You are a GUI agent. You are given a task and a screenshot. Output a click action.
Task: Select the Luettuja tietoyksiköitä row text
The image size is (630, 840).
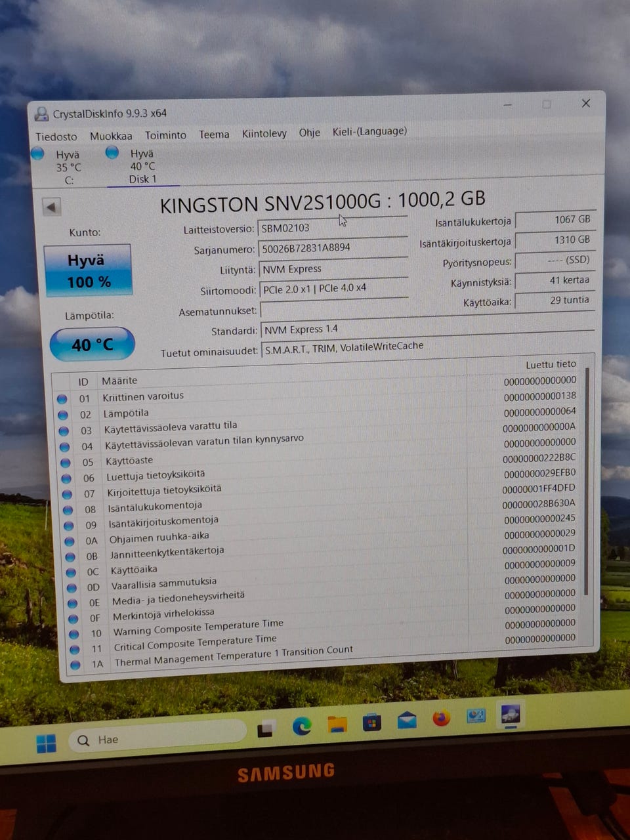click(x=156, y=475)
